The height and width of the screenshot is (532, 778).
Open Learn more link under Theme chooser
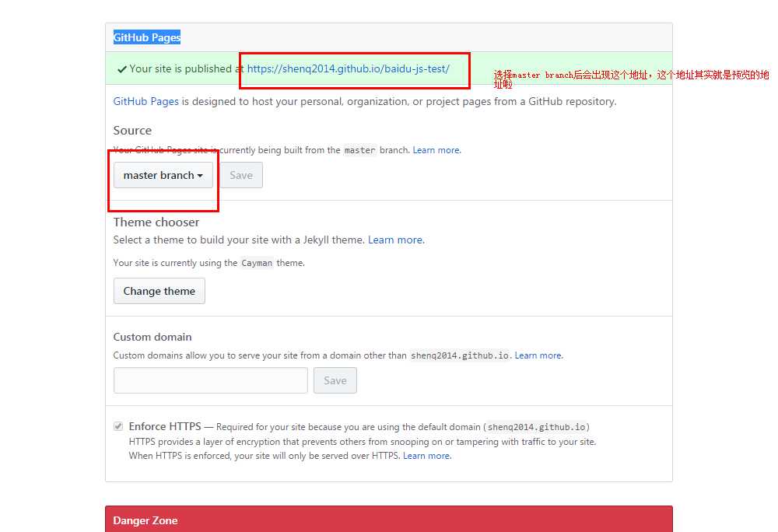coord(396,240)
